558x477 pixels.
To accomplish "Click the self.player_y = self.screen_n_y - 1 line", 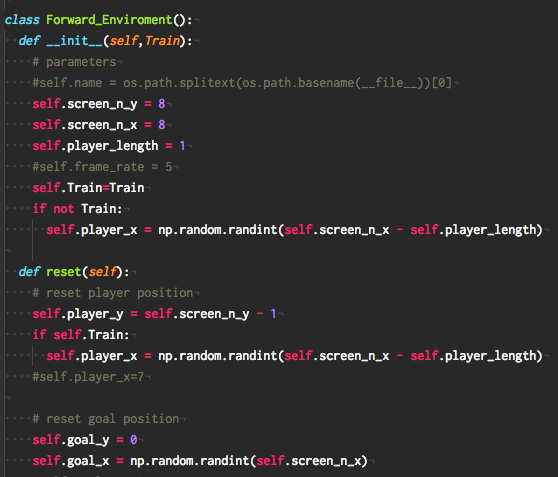I will click(154, 314).
